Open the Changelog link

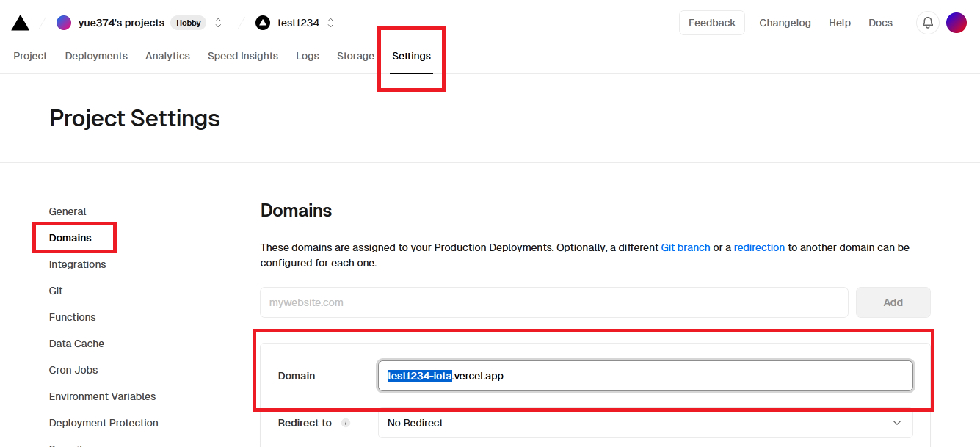785,23
